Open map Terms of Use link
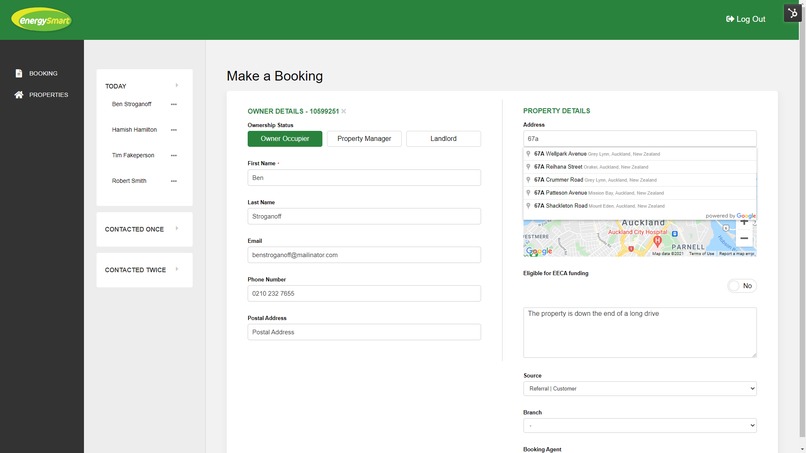 click(702, 253)
